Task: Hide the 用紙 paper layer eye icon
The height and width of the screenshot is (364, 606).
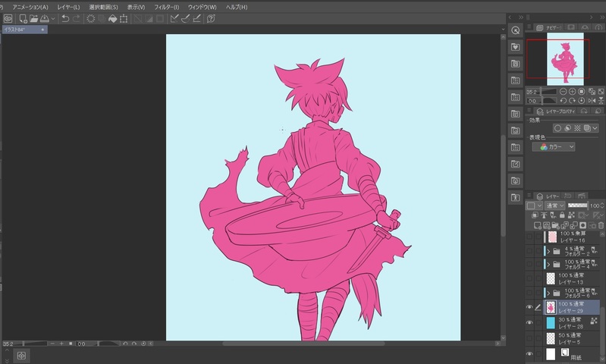Action: tap(529, 354)
